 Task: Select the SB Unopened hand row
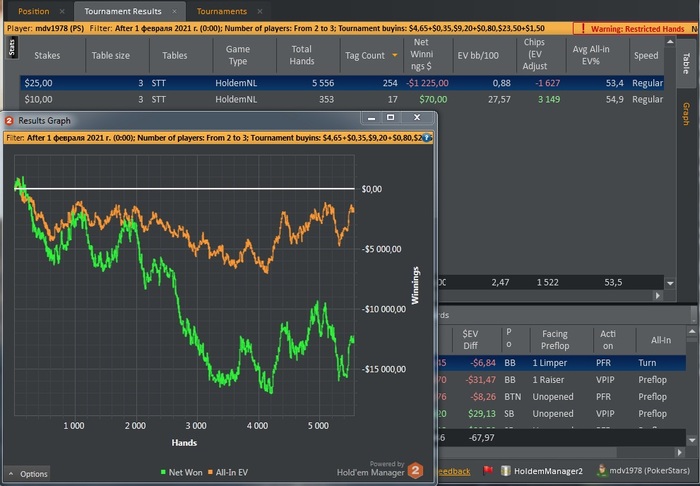[562, 414]
